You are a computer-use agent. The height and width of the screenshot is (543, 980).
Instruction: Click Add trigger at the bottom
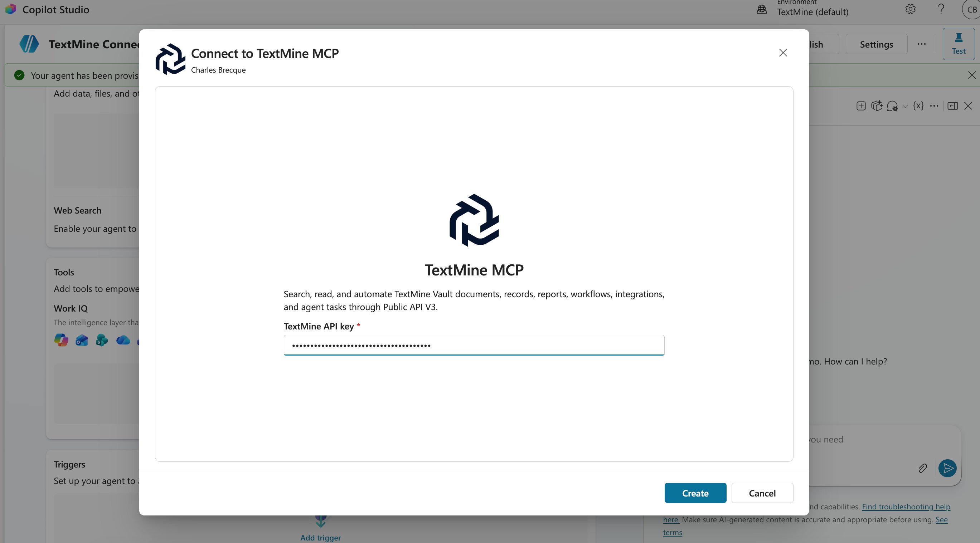[320, 537]
